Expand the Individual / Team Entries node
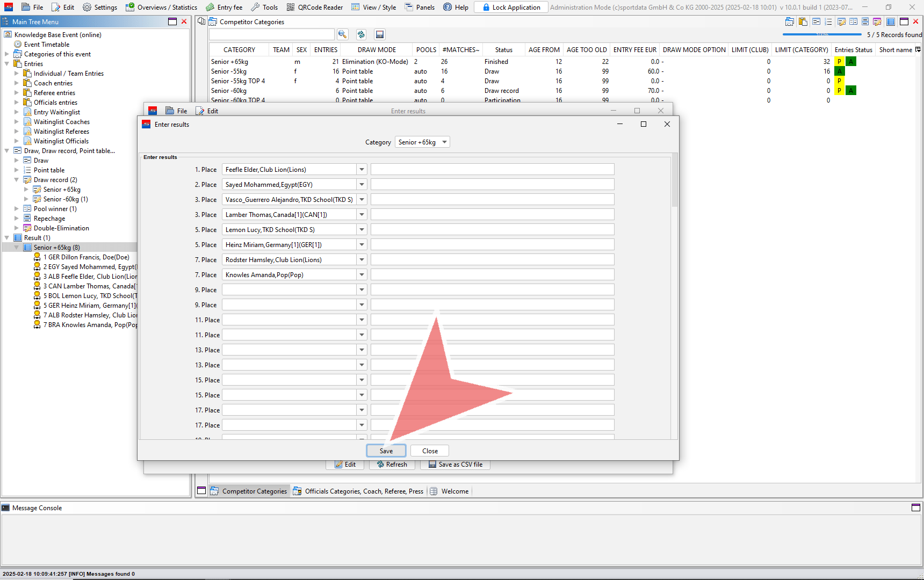Viewport: 924px width, 580px height. pos(17,74)
